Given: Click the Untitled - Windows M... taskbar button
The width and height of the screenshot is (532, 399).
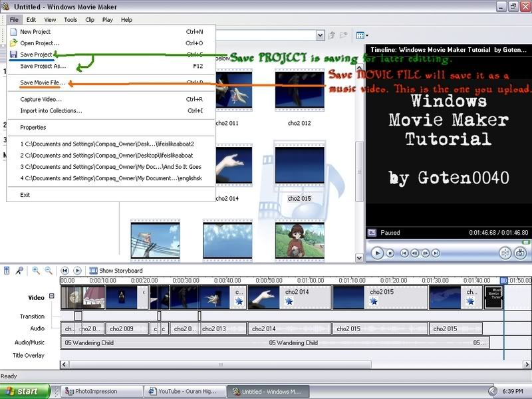Looking at the screenshot, I should click(268, 391).
